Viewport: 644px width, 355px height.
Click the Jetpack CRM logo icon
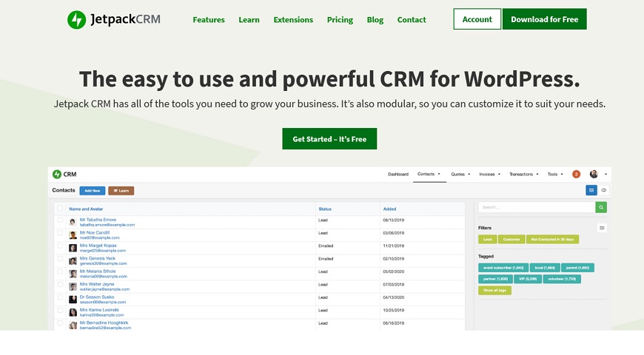[77, 20]
